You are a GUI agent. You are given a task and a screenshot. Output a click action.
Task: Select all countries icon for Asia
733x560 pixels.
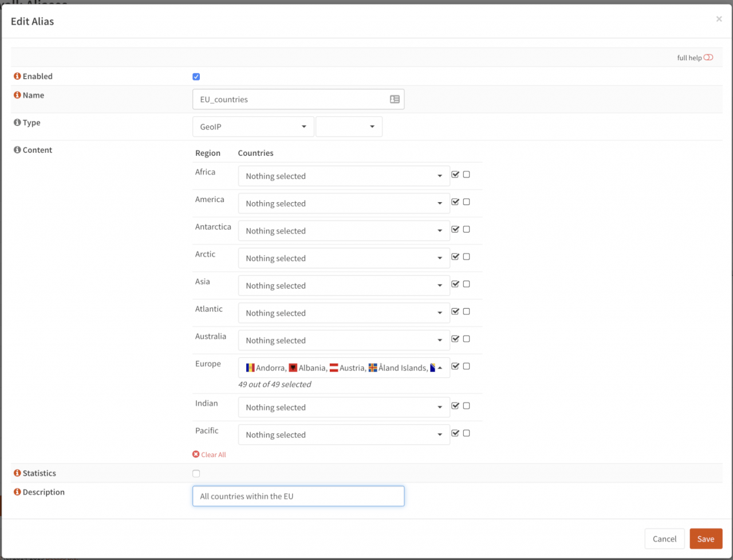coord(455,284)
